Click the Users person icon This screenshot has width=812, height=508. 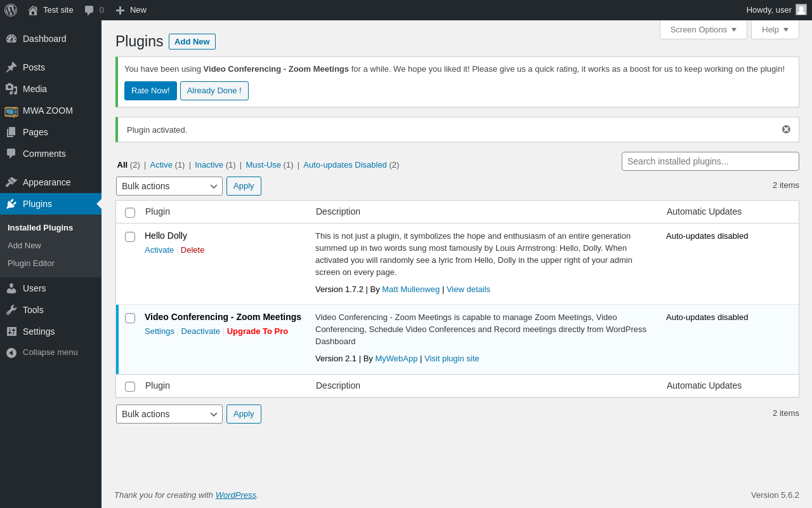point(11,288)
